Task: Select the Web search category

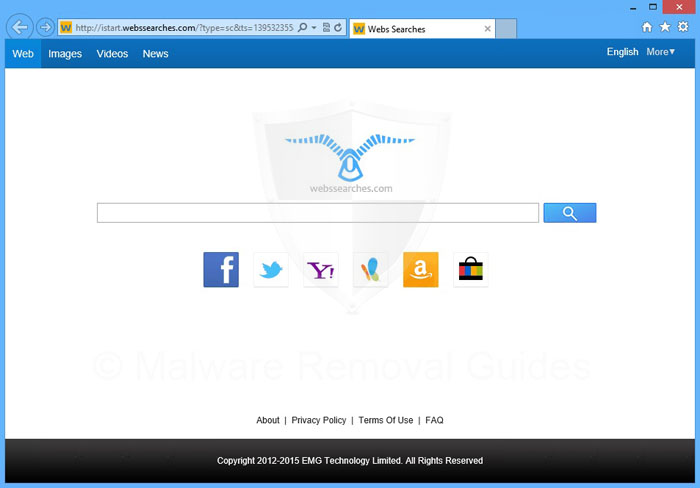Action: (23, 54)
